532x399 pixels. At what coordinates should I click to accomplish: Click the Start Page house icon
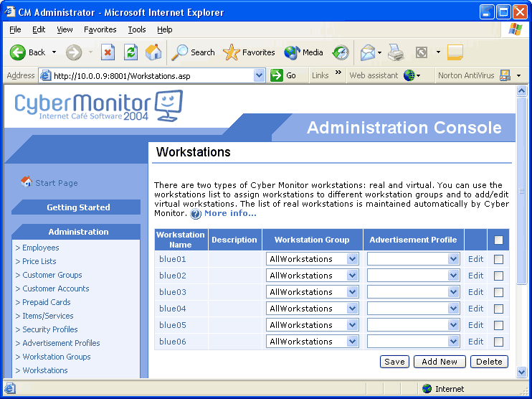26,182
